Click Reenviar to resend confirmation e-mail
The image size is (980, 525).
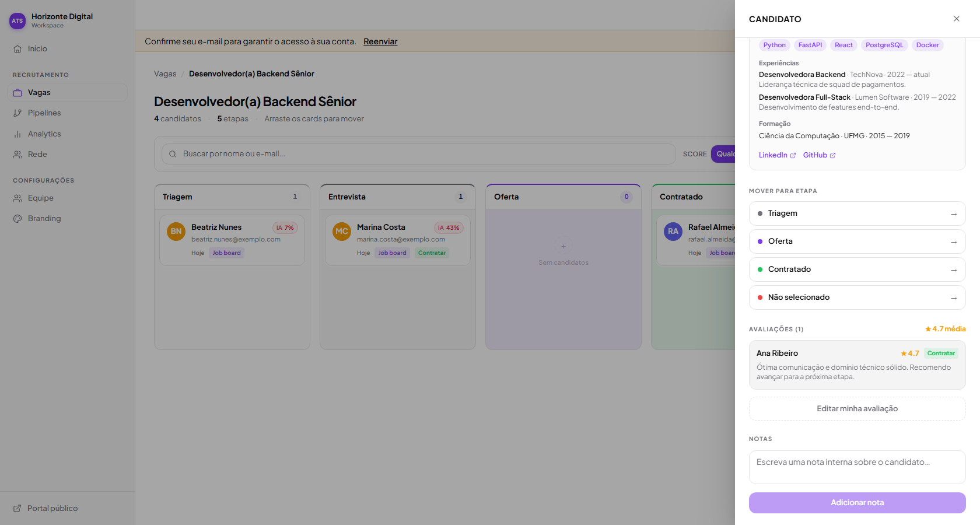tap(380, 41)
